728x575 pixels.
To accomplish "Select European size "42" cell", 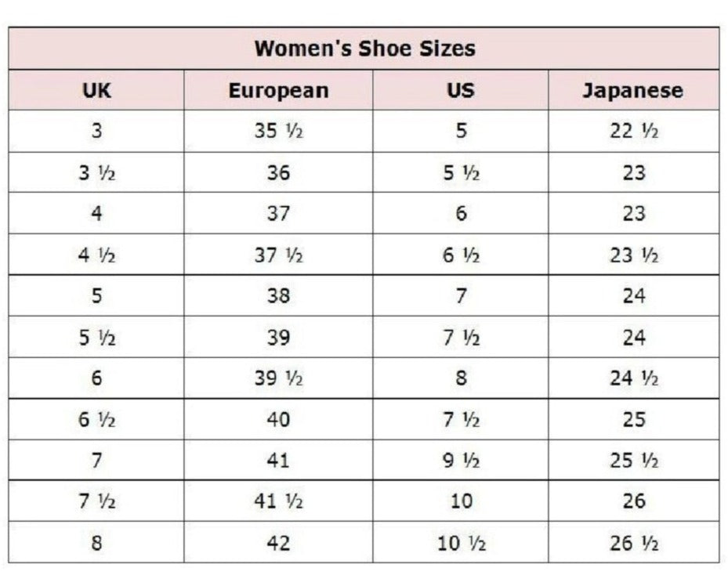I will pyautogui.click(x=278, y=543).
